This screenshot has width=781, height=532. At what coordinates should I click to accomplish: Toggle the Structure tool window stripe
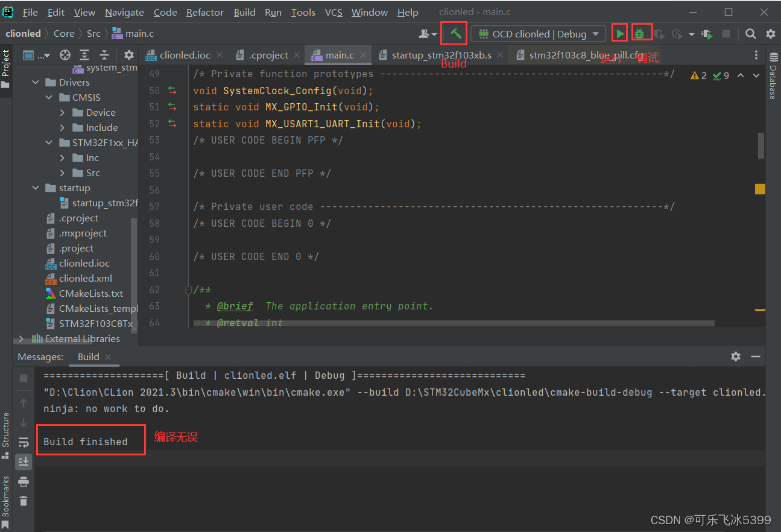pos(5,435)
